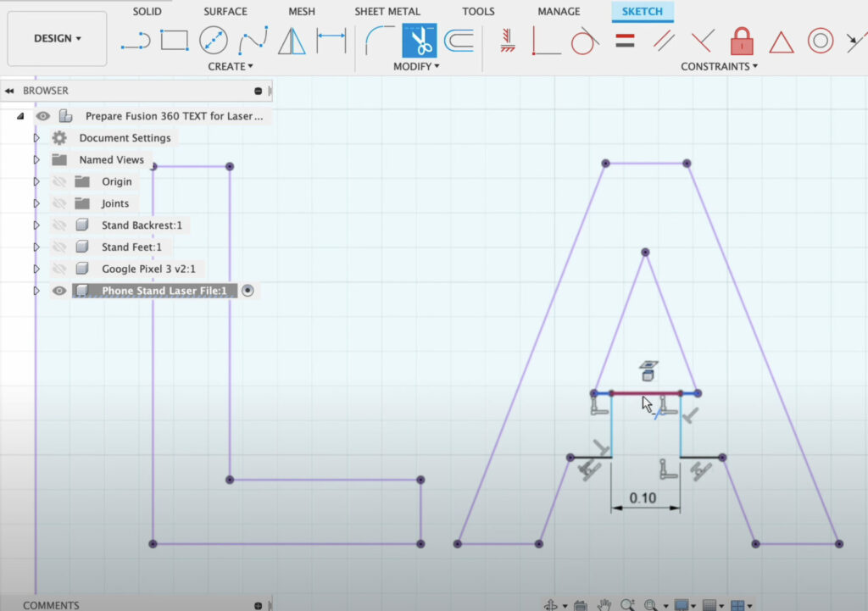
Task: Choose the 2-point Rectangle tool
Action: (x=174, y=40)
